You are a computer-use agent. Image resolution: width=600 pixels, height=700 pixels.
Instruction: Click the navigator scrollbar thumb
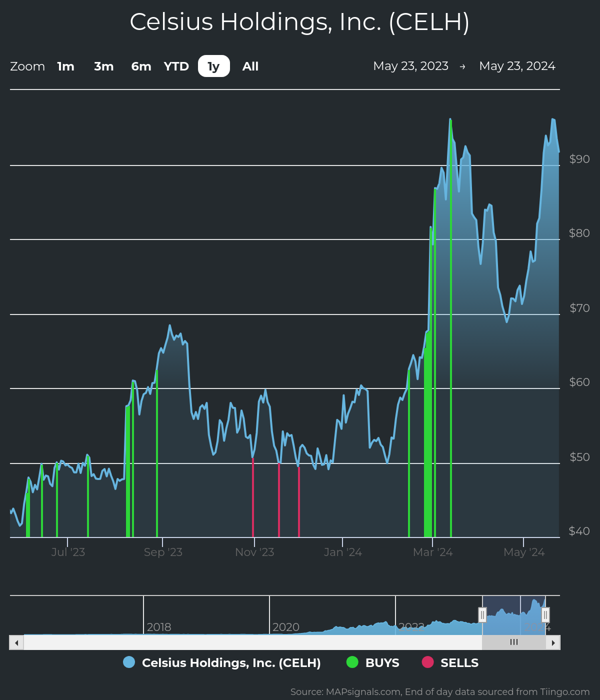click(x=513, y=642)
